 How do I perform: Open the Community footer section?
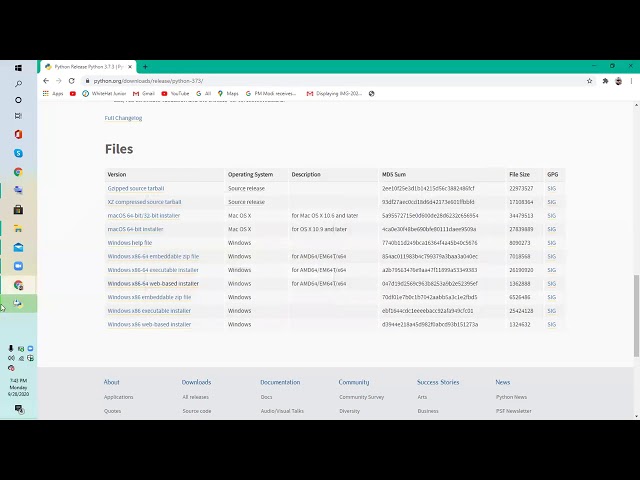[x=354, y=382]
